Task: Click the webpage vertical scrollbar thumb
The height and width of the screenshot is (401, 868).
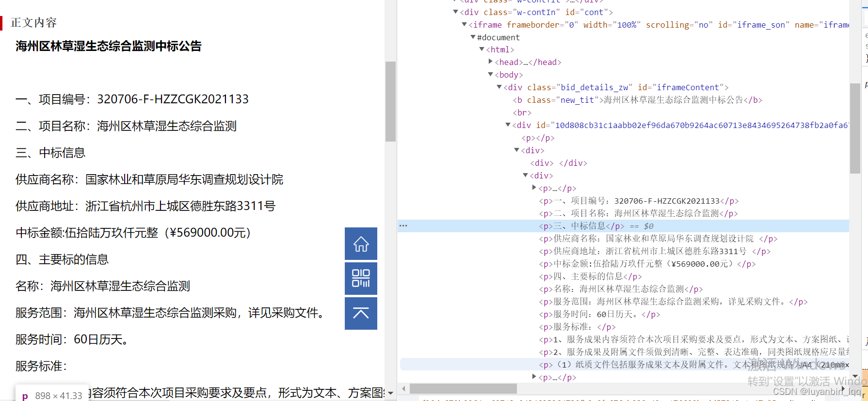Action: 391,101
